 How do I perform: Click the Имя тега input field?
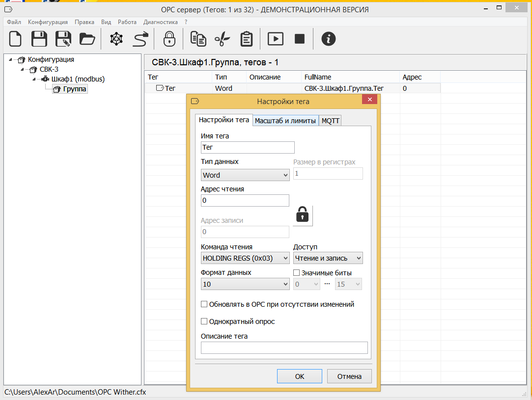pyautogui.click(x=248, y=147)
